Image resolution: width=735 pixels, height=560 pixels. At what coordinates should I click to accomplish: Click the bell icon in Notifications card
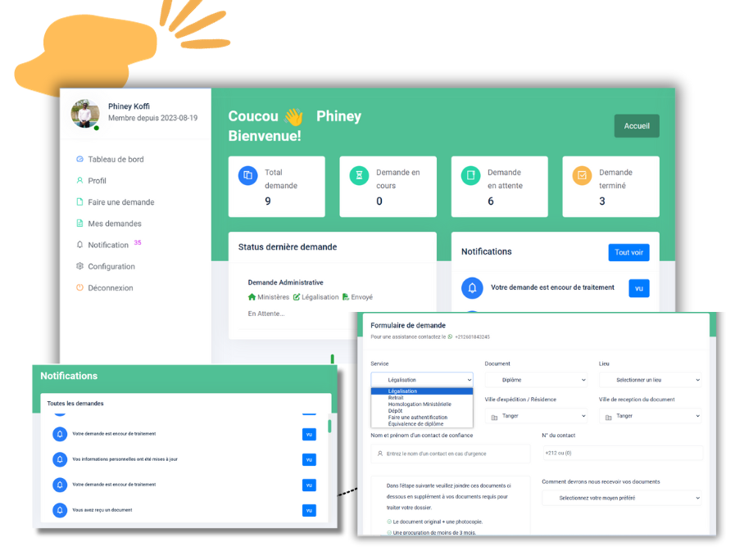pyautogui.click(x=472, y=288)
